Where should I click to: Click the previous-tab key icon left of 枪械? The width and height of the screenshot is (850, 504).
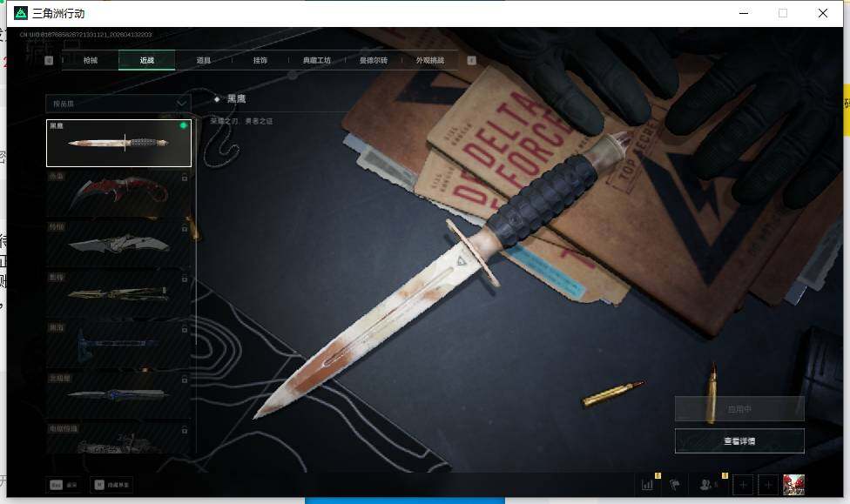49,60
